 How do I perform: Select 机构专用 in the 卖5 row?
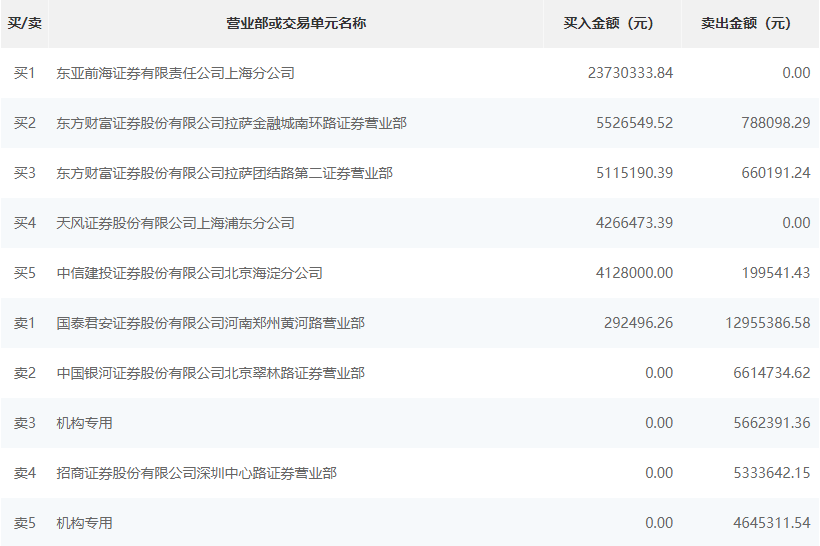(84, 523)
